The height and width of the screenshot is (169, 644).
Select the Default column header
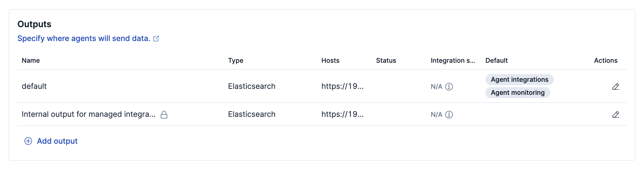point(497,60)
